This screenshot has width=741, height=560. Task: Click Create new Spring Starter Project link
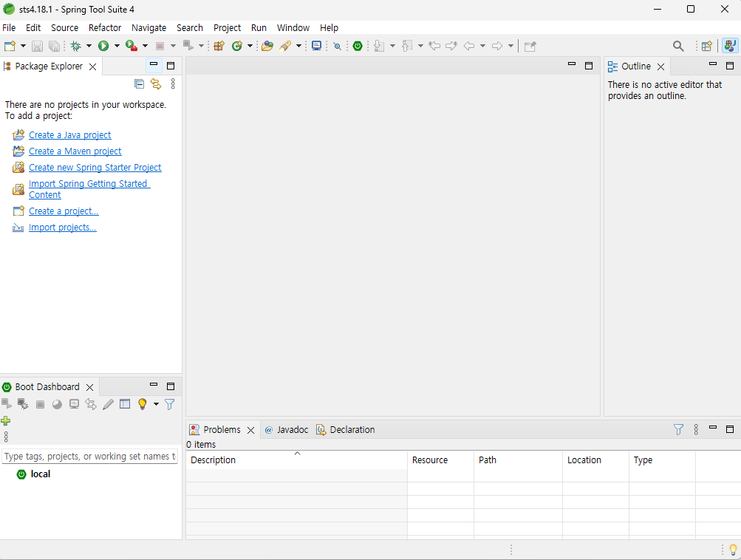[95, 167]
